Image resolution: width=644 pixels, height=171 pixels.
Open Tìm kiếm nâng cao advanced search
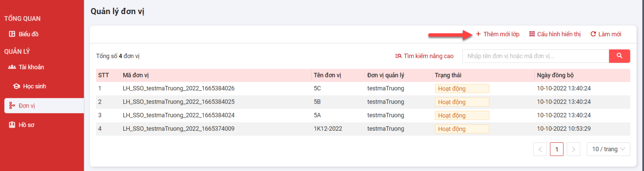coord(424,56)
